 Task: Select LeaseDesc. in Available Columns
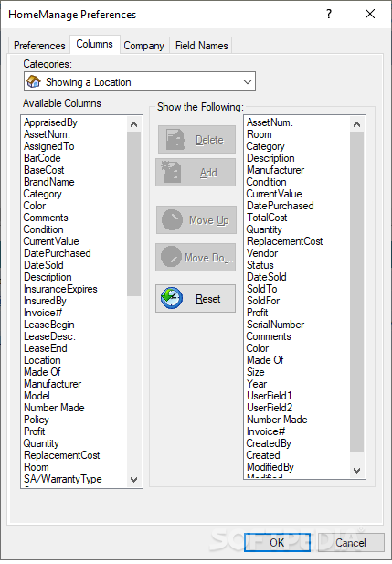(49, 336)
